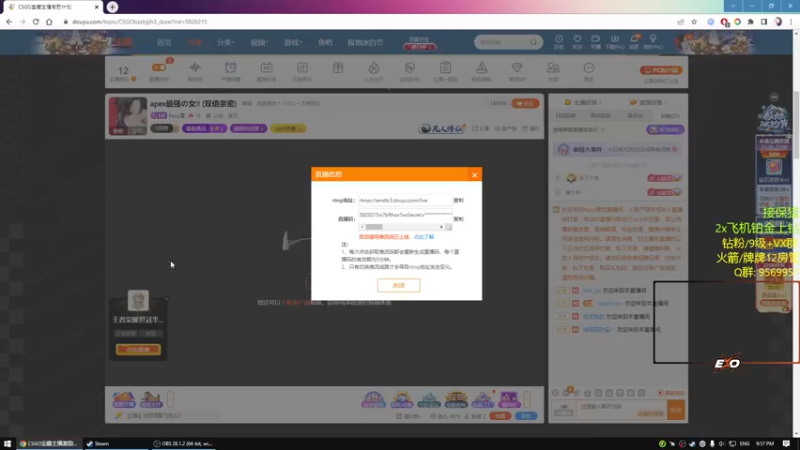Viewport: 800px width, 450px height.
Task: Click the left arrow of stream key scrollbar
Action: pyautogui.click(x=362, y=227)
